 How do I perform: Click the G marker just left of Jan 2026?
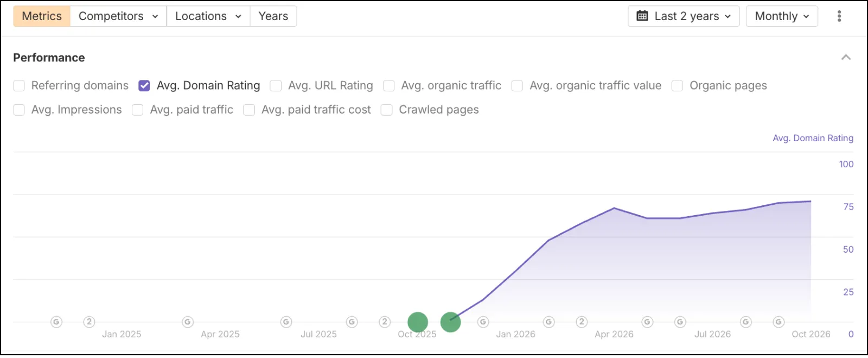point(483,322)
